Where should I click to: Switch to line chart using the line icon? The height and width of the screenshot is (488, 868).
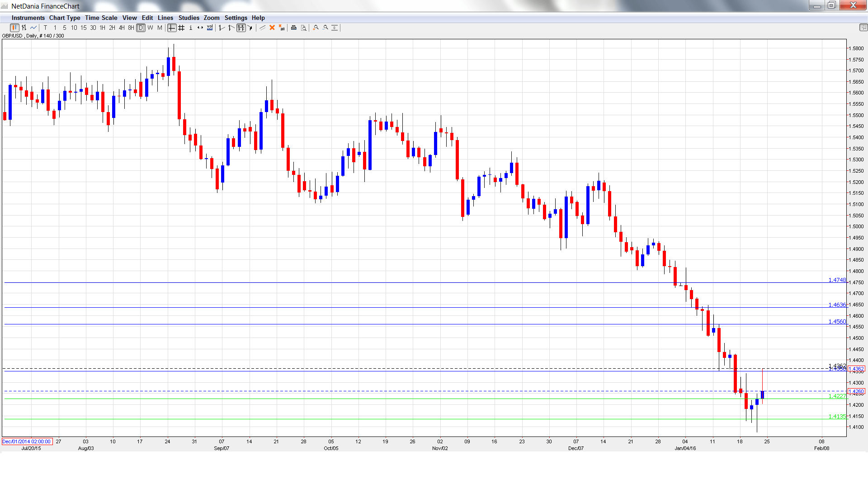coord(33,28)
